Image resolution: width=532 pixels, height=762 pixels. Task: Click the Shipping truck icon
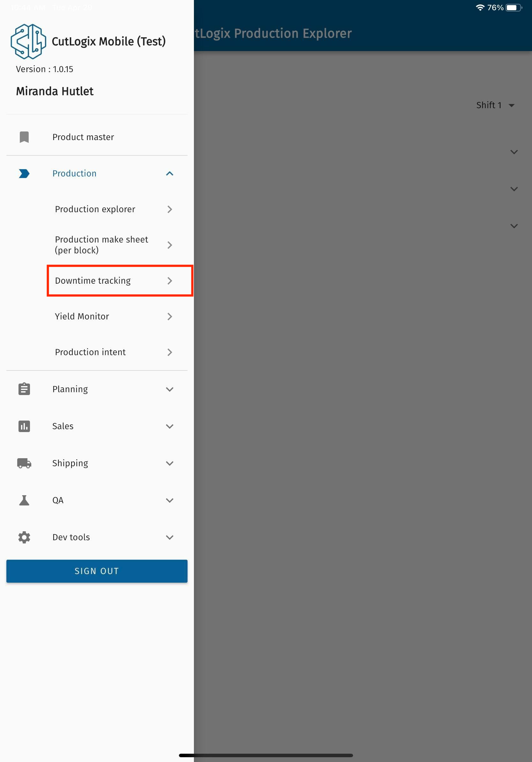pos(24,463)
